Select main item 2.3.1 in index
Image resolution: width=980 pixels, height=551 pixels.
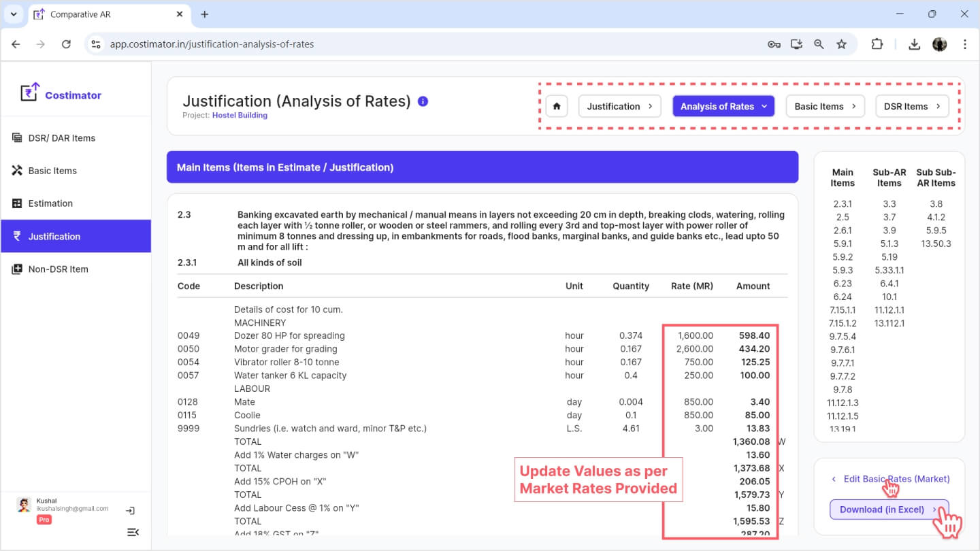coord(842,204)
